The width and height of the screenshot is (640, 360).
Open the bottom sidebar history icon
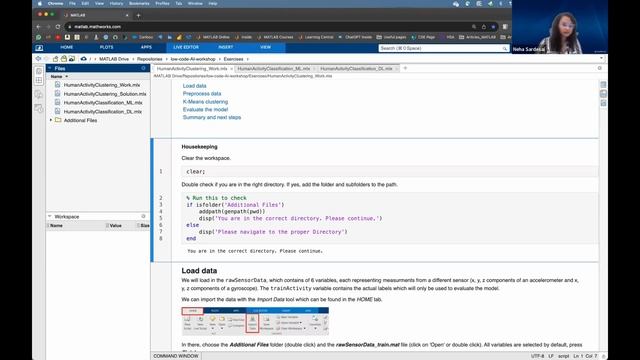pos(39,109)
